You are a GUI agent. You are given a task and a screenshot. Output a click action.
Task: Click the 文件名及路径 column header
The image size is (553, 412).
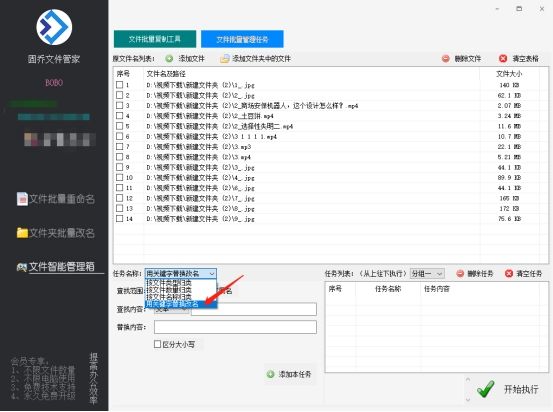(166, 74)
